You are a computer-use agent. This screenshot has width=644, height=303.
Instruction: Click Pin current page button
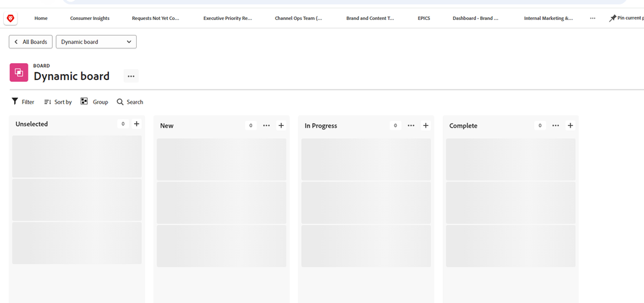tap(625, 19)
